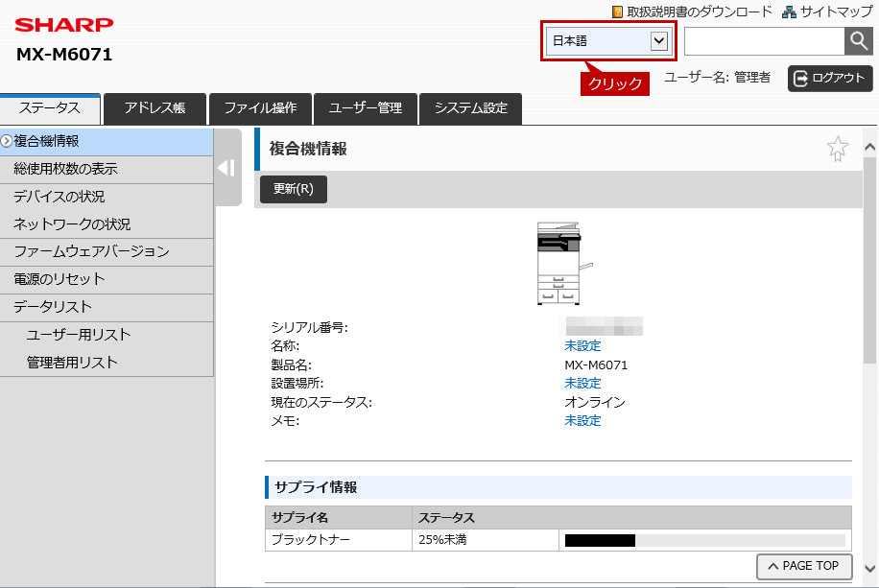Open the ステータス tab
This screenshot has width=879, height=588.
pyautogui.click(x=50, y=108)
